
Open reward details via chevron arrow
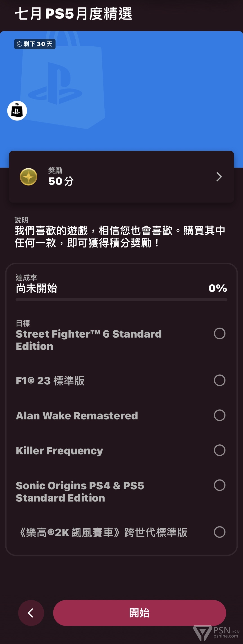point(219,177)
